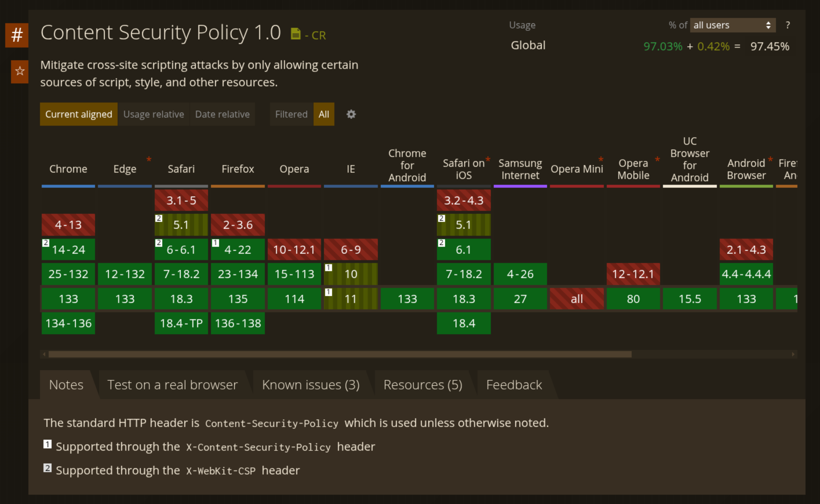Viewport: 820px width, 504px height.
Task: Open Test on a real browser tab
Action: click(172, 385)
